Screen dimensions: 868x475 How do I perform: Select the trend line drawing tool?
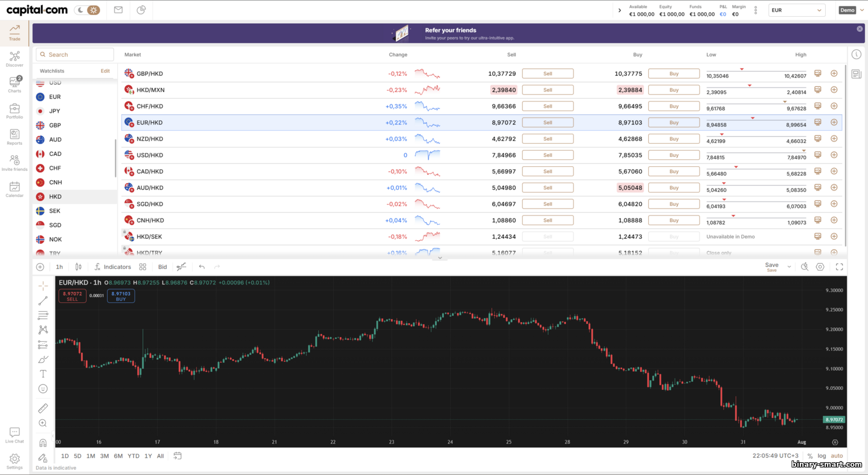43,301
